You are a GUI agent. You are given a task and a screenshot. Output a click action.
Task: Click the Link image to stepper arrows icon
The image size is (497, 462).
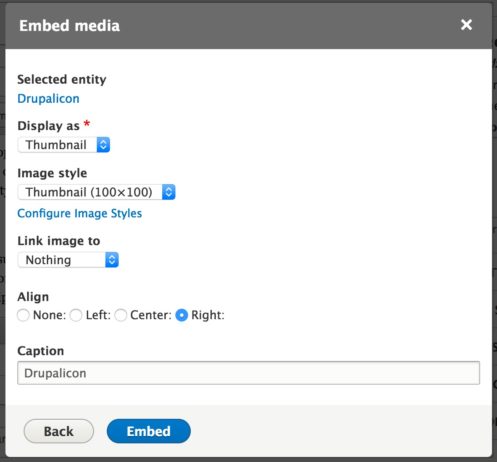pos(112,260)
